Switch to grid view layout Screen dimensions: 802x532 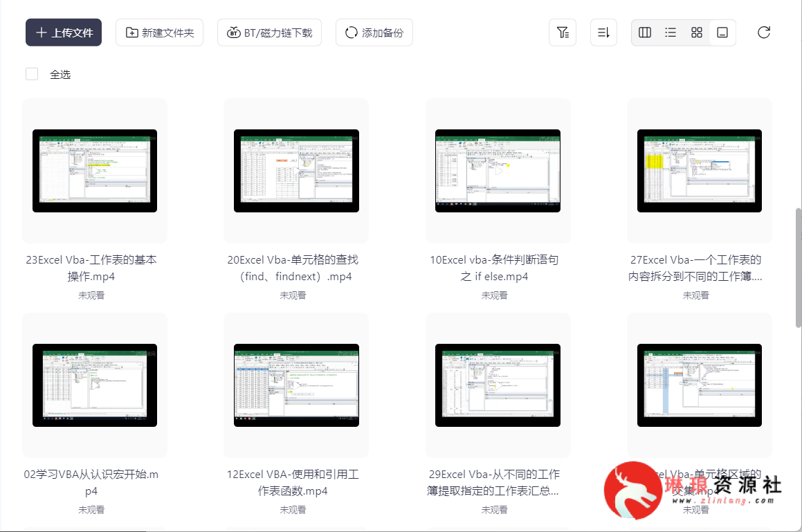(697, 33)
